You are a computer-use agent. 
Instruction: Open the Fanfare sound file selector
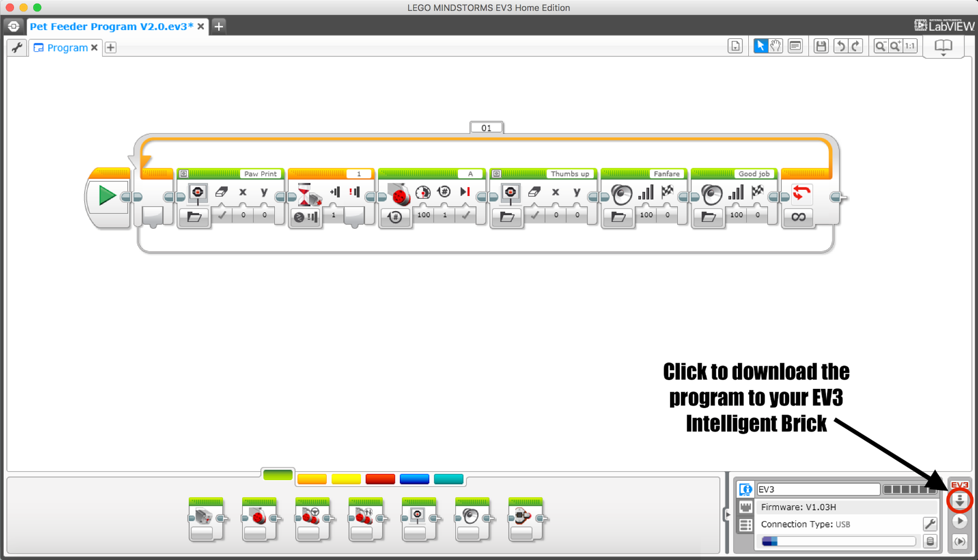tap(667, 174)
